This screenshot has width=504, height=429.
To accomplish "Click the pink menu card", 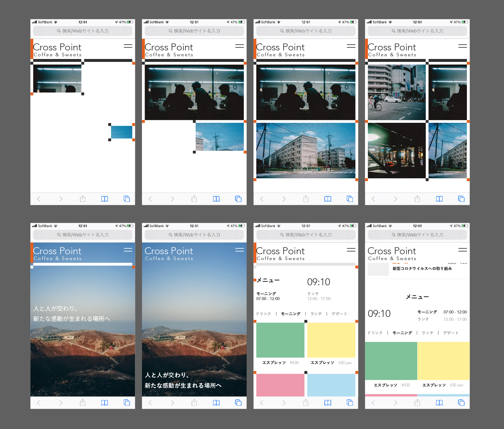I will tap(280, 385).
